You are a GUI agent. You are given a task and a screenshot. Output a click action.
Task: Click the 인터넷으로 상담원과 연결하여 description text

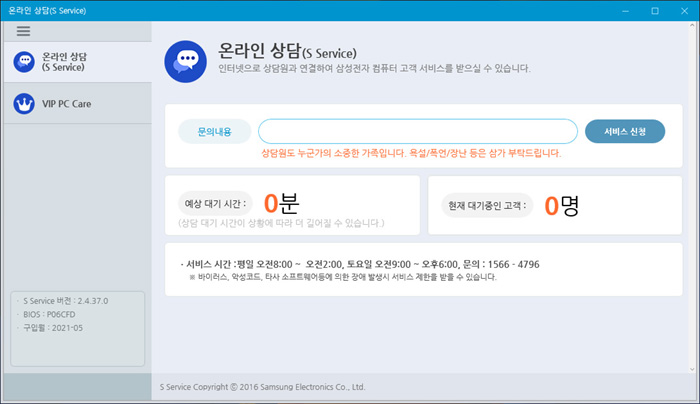[374, 69]
